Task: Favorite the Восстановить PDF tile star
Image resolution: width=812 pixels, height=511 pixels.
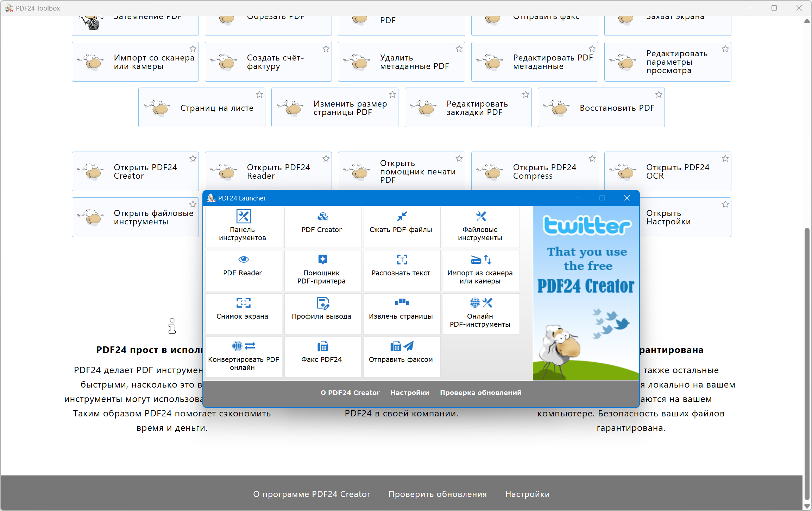Action: (659, 95)
